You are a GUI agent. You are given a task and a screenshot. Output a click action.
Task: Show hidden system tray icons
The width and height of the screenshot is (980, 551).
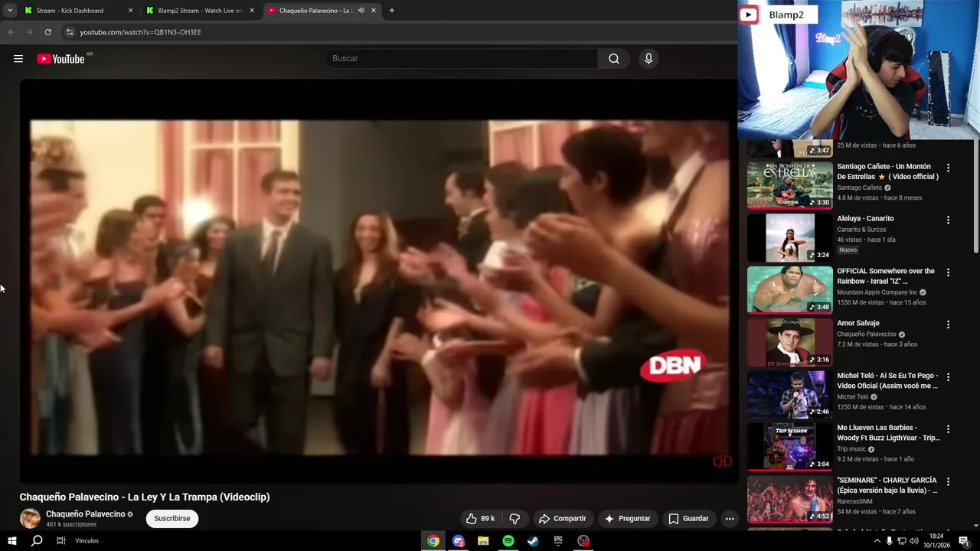877,541
